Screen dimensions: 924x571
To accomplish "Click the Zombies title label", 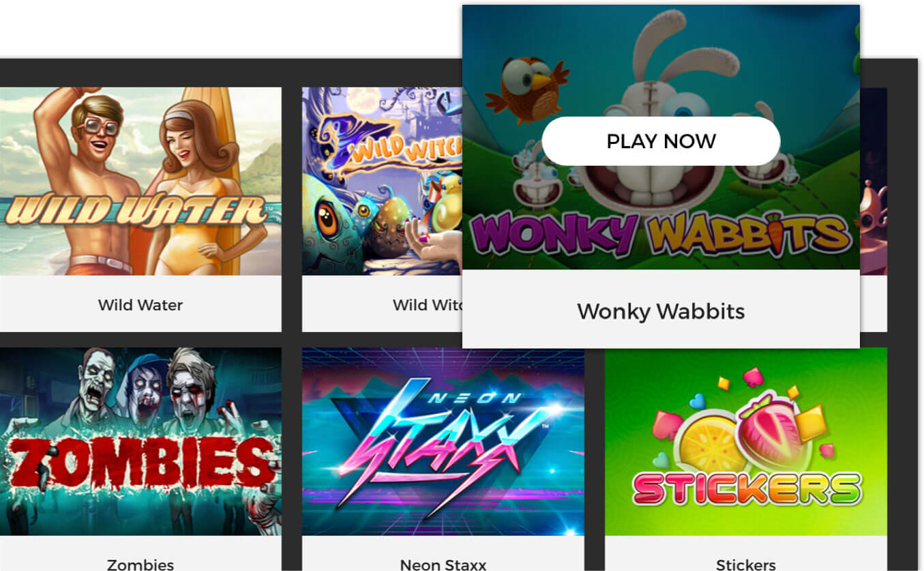I will (140, 564).
